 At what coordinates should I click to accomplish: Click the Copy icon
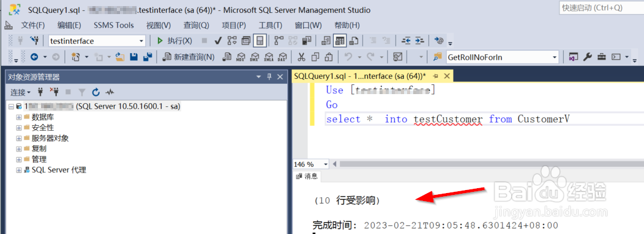[315, 57]
